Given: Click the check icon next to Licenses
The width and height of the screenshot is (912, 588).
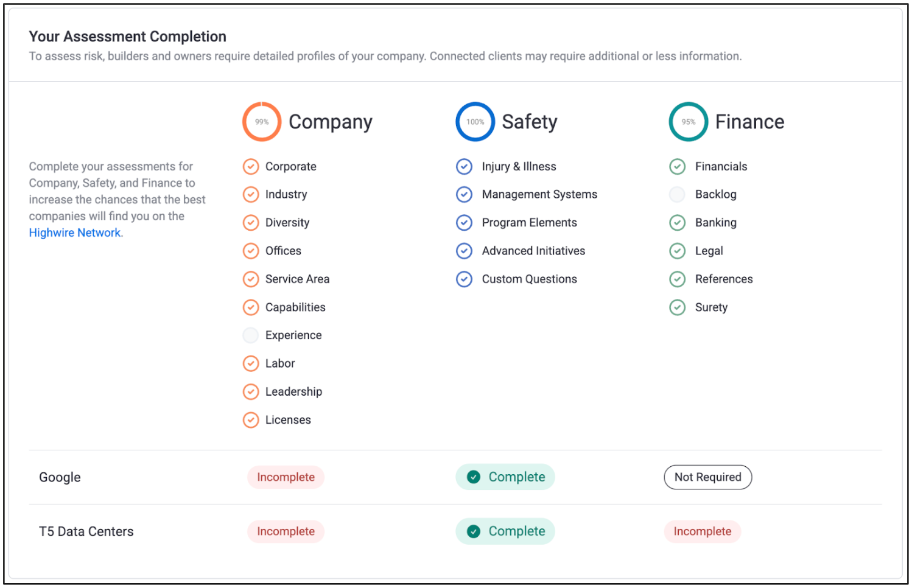Looking at the screenshot, I should tap(250, 420).
